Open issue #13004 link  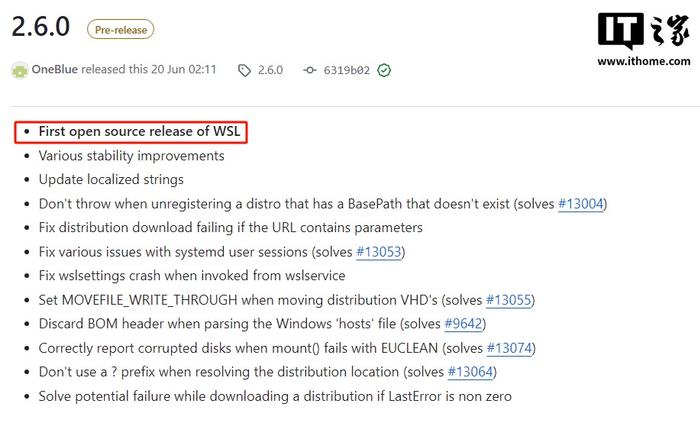pyautogui.click(x=581, y=204)
